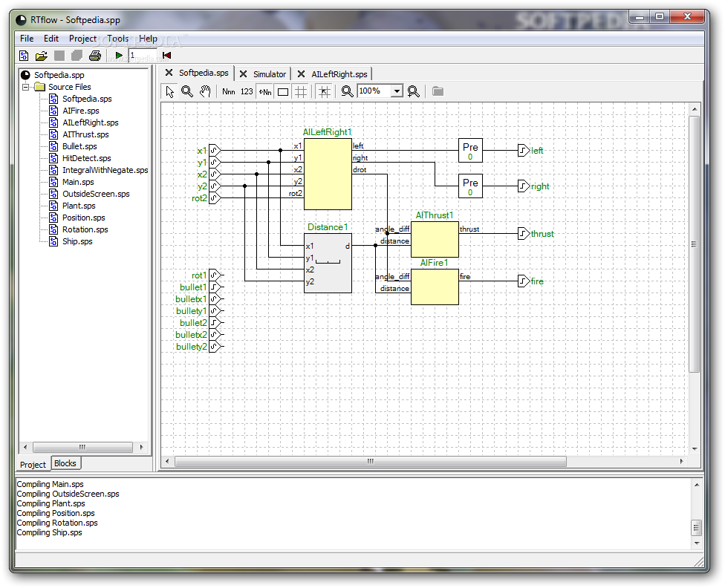Click canvas vertical scrollbar down arrow
This screenshot has width=725, height=588.
click(x=695, y=448)
